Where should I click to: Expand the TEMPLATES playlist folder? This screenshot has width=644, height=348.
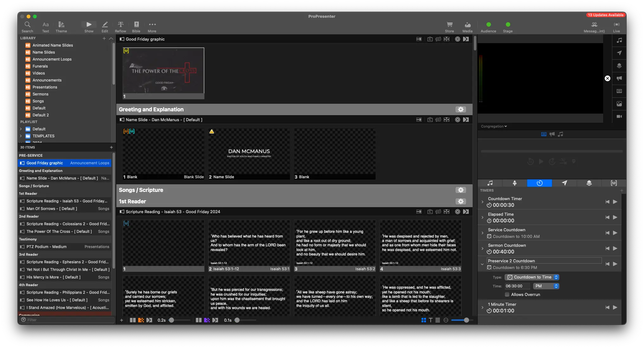click(x=21, y=136)
